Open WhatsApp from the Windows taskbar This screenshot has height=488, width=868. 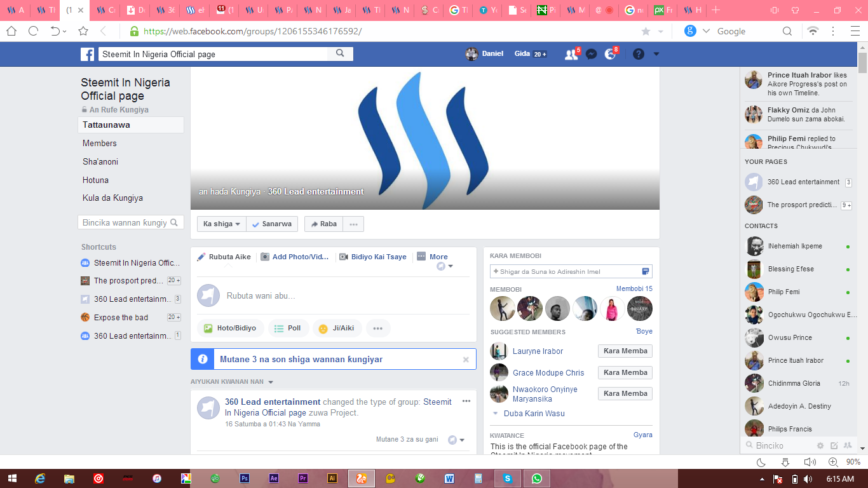click(537, 478)
